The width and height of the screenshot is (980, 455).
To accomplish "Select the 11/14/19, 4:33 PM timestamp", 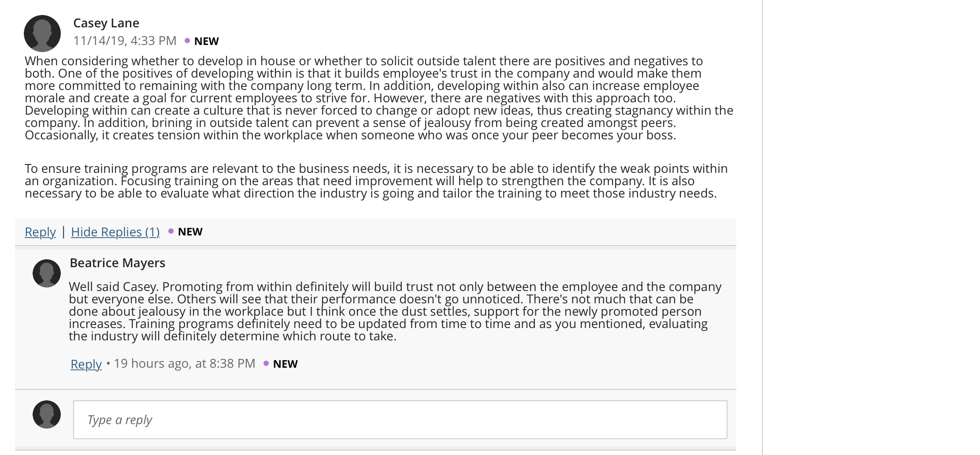I will pyautogui.click(x=125, y=41).
